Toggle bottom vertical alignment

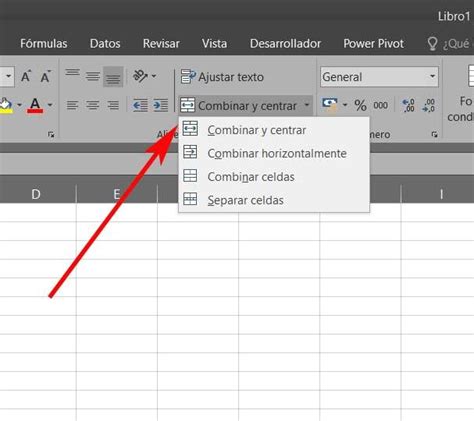tap(113, 77)
